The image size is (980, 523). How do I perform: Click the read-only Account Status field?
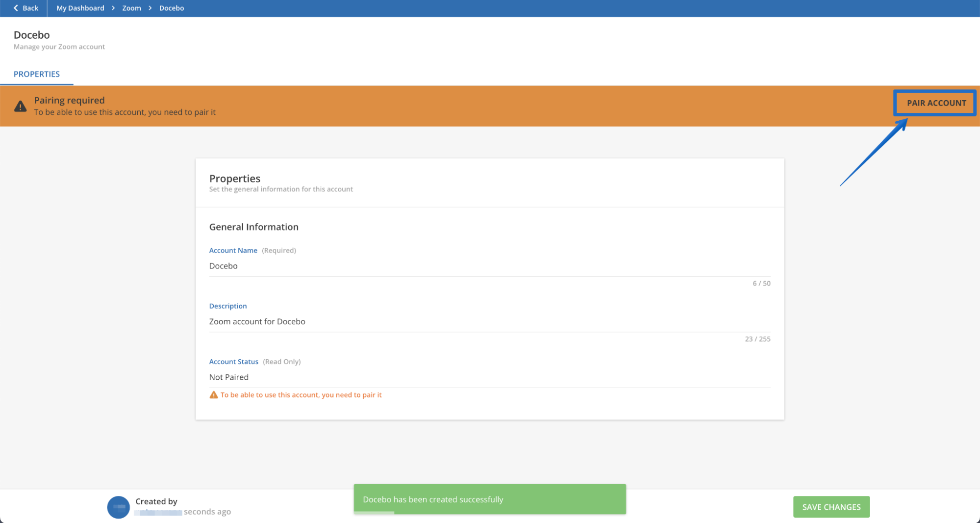point(490,377)
